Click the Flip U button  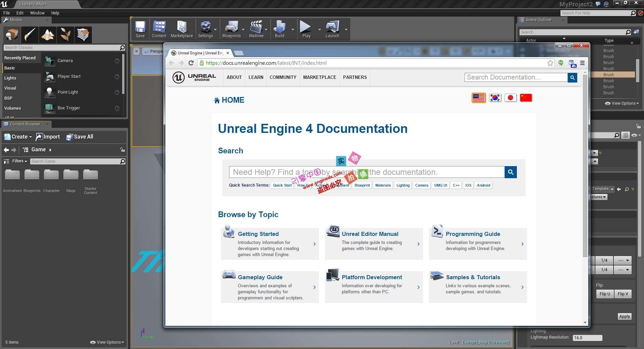tap(605, 294)
